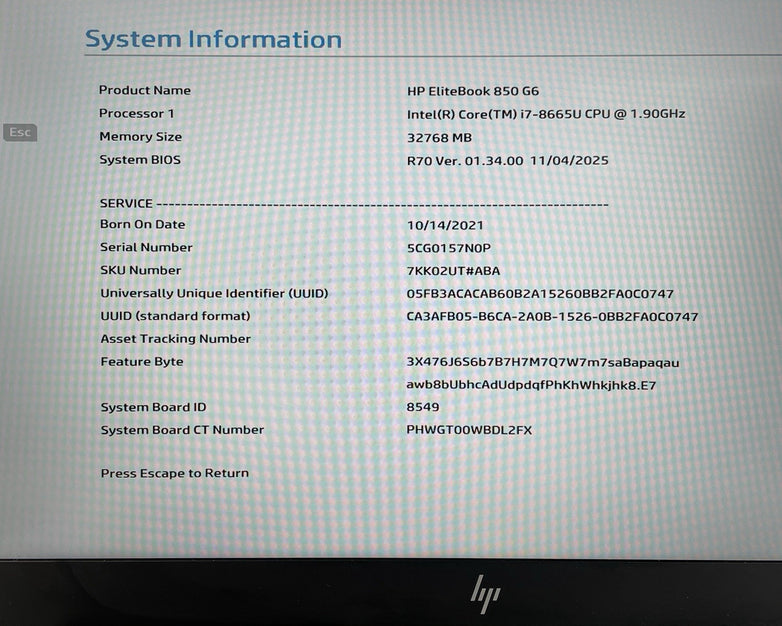Click the Intel Core i7-8665U CPU value

point(546,114)
